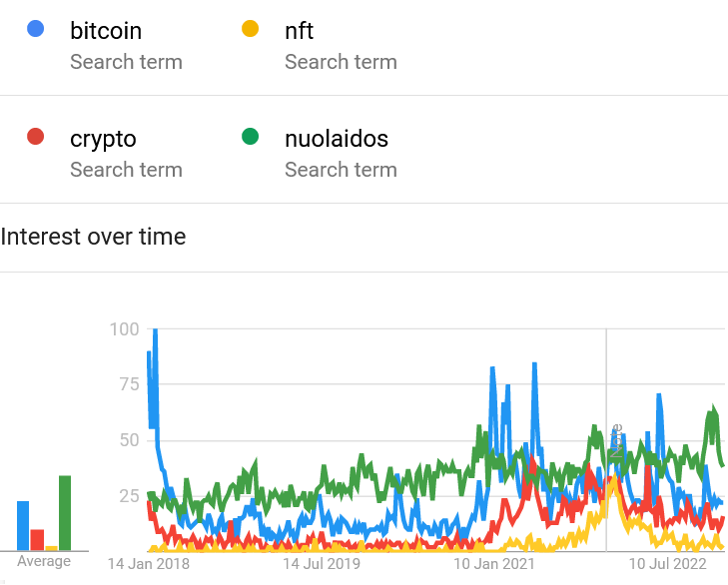The width and height of the screenshot is (728, 585).
Task: Click the yellow nft average bar
Action: [51, 548]
